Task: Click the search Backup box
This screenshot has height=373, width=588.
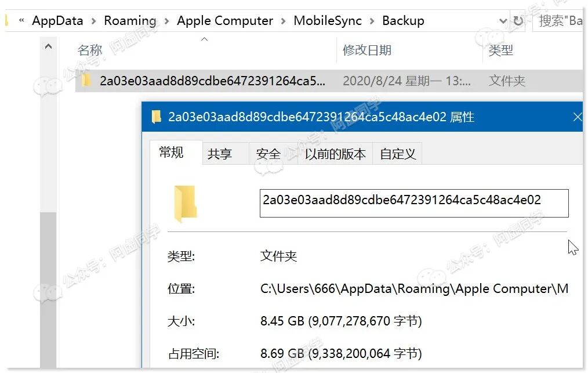Action: [x=559, y=21]
